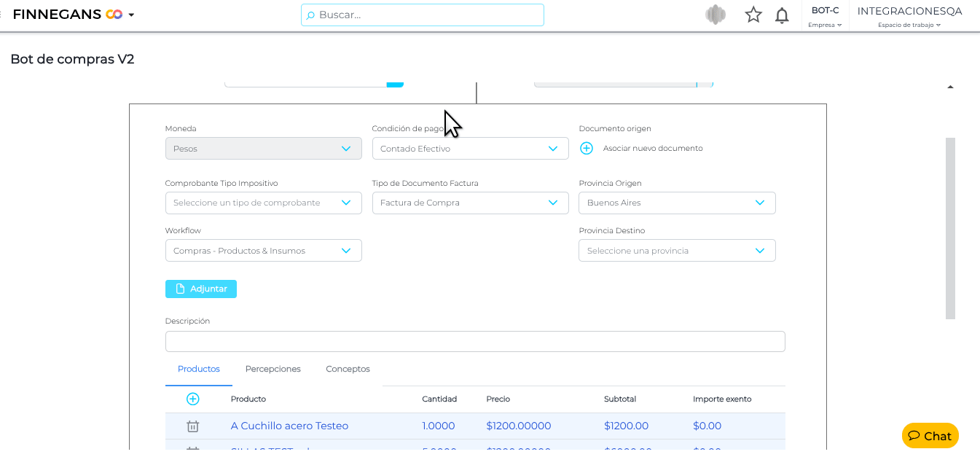980x457 pixels.
Task: Open the Condición de pago dropdown
Action: pyautogui.click(x=470, y=149)
